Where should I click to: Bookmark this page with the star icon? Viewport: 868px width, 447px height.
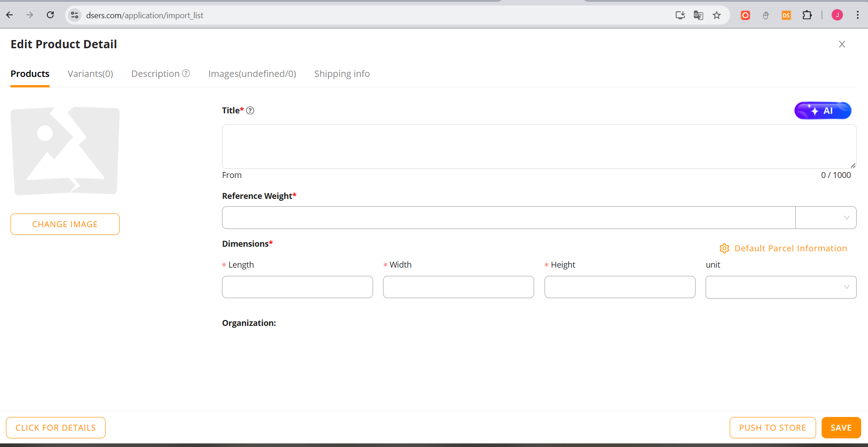[x=717, y=15]
